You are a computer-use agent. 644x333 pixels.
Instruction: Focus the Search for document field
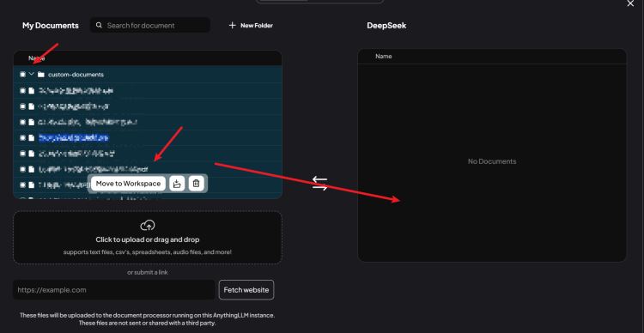pos(150,25)
